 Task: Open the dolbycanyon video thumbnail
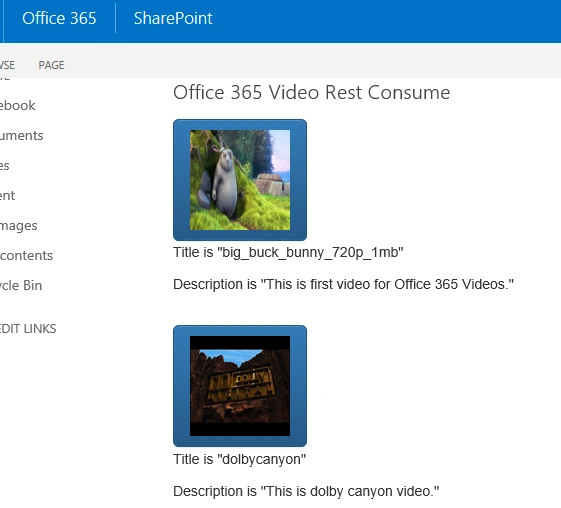pyautogui.click(x=240, y=386)
